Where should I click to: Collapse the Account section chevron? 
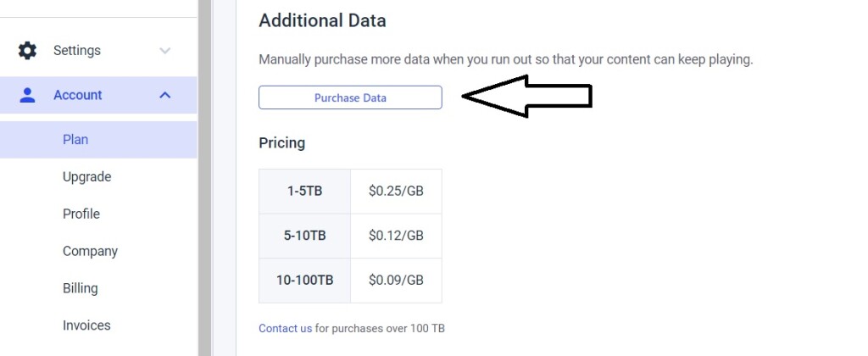tap(165, 95)
